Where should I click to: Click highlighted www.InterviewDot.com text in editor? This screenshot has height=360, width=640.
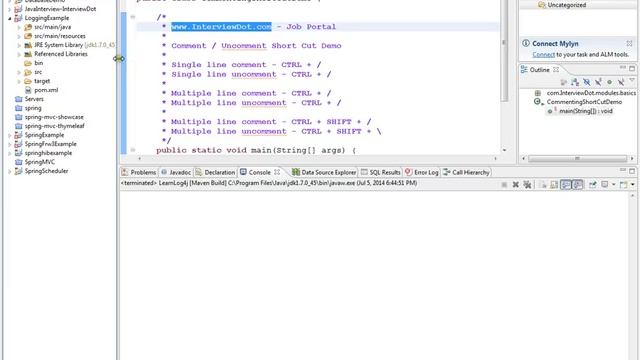coord(221,27)
